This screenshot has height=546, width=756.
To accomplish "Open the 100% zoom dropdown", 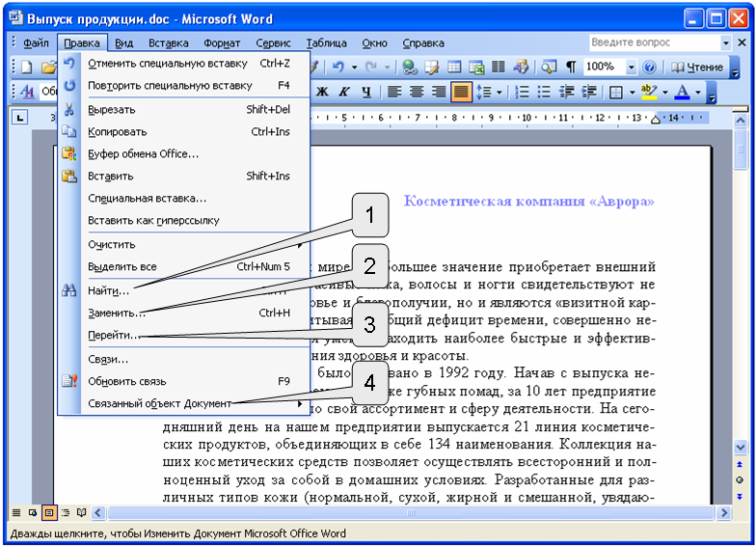I will click(x=631, y=68).
